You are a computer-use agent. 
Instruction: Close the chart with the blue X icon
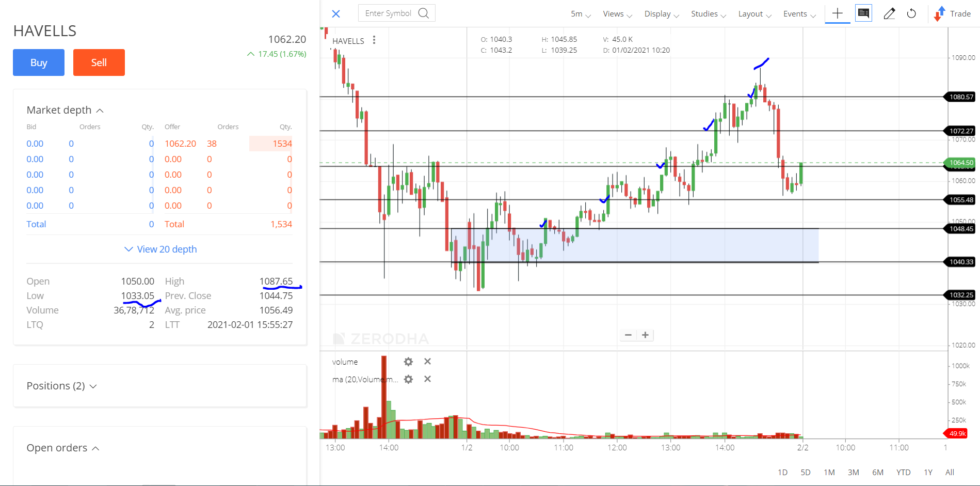click(336, 14)
